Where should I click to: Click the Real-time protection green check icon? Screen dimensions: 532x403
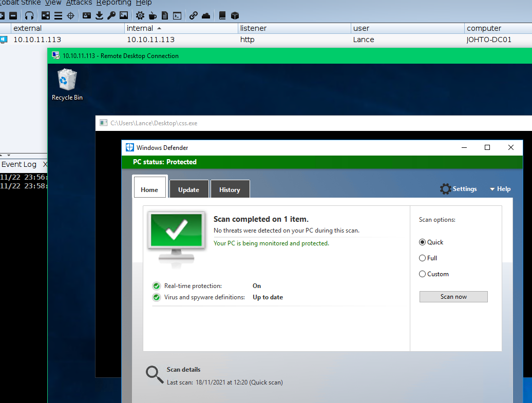pos(157,286)
